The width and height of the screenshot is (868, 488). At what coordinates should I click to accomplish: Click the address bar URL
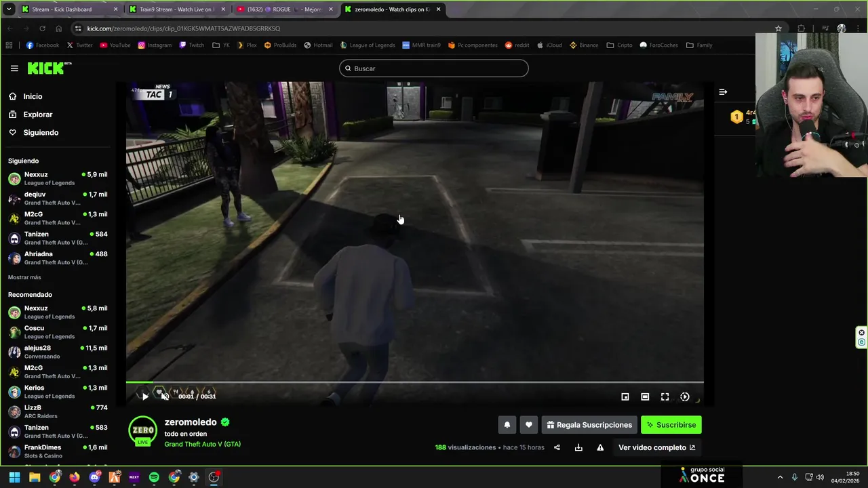(183, 28)
